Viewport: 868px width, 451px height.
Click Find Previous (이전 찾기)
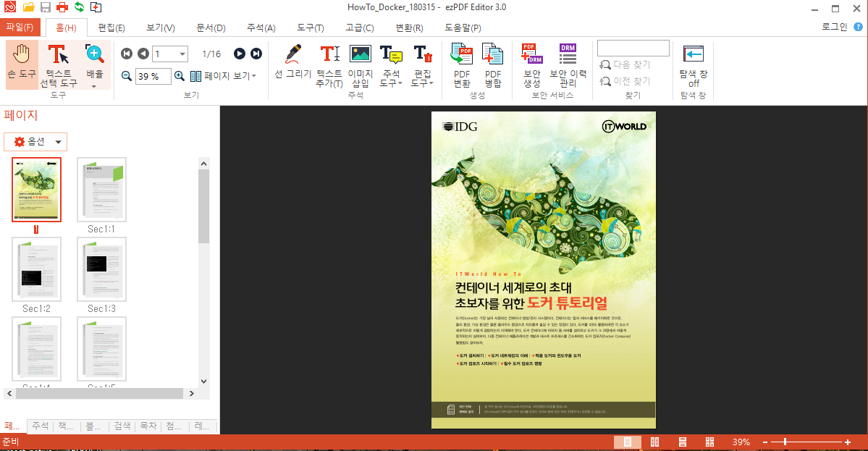(x=625, y=81)
